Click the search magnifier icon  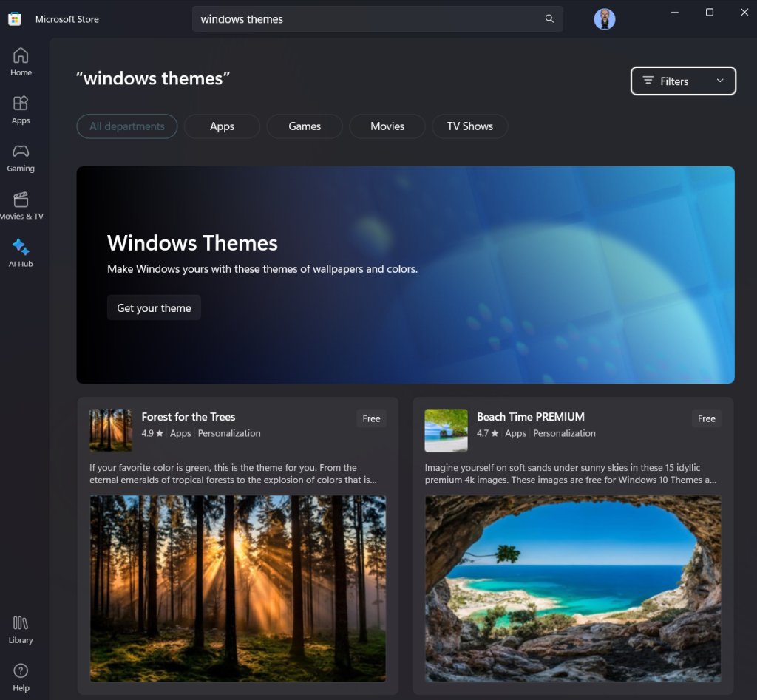549,18
